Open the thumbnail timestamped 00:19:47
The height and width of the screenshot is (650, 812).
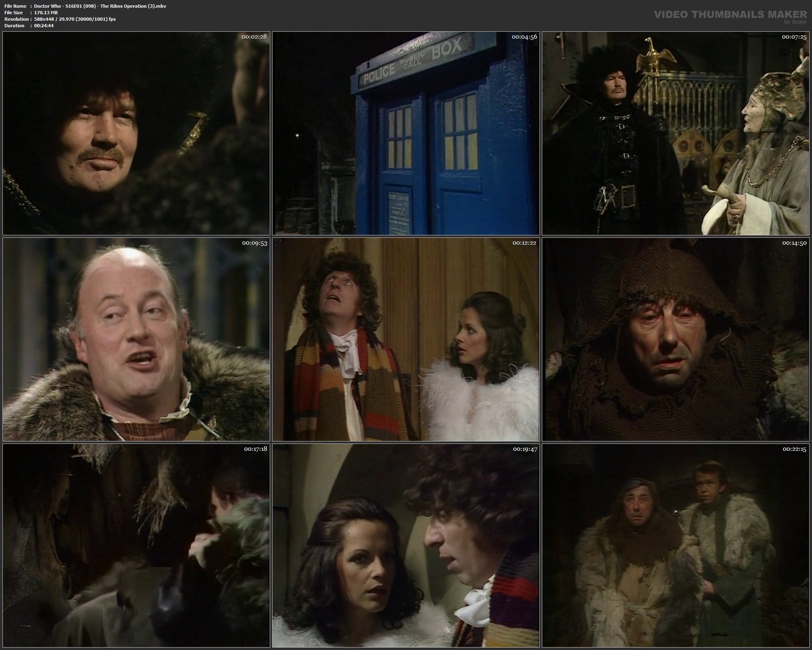click(x=406, y=546)
